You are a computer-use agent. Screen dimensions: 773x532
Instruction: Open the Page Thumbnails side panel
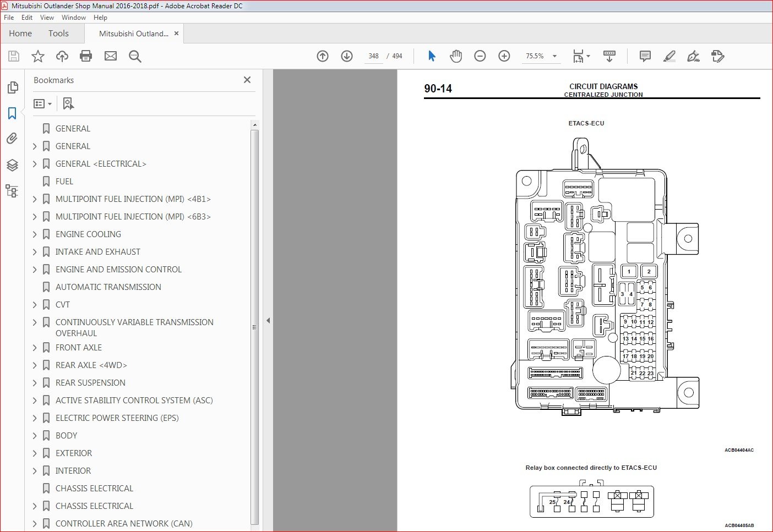pyautogui.click(x=12, y=87)
